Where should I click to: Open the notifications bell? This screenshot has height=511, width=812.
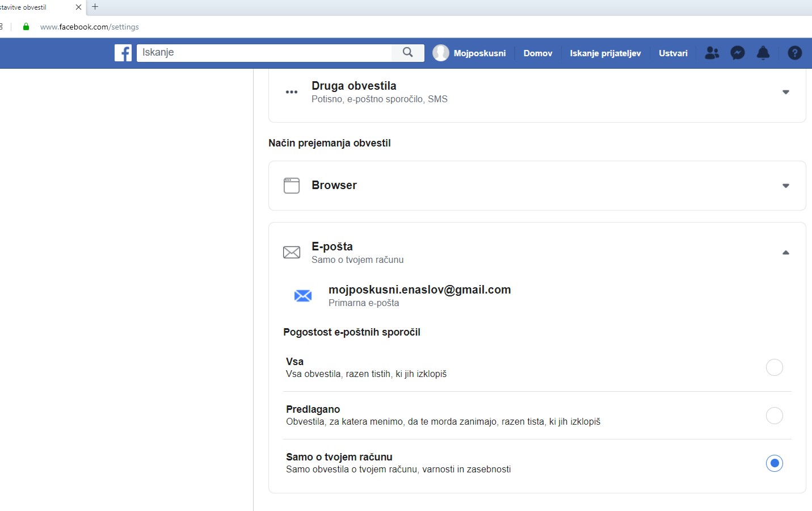(763, 53)
